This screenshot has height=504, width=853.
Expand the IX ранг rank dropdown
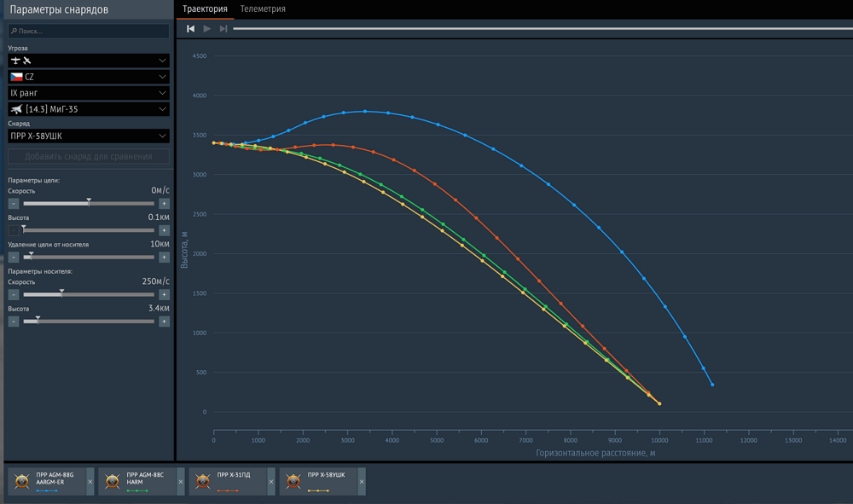tap(89, 93)
